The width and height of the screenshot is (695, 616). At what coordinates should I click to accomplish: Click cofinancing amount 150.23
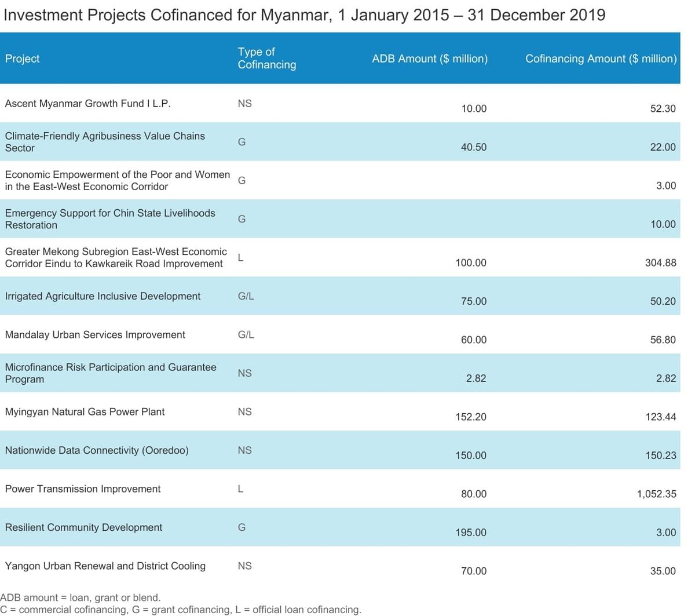[x=660, y=455]
